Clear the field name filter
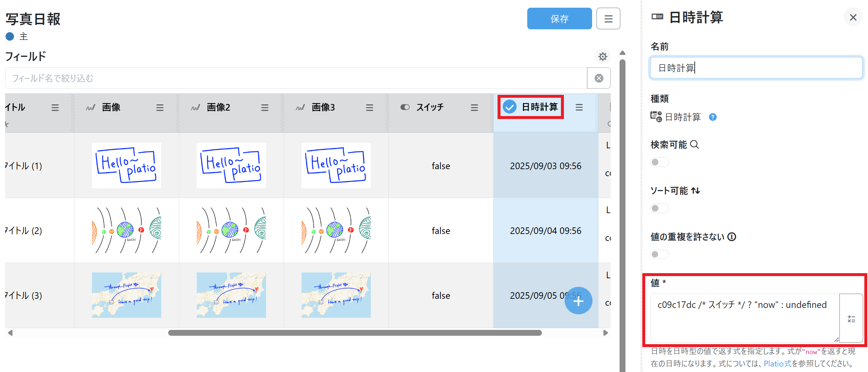This screenshot has height=372, width=868. tap(599, 78)
